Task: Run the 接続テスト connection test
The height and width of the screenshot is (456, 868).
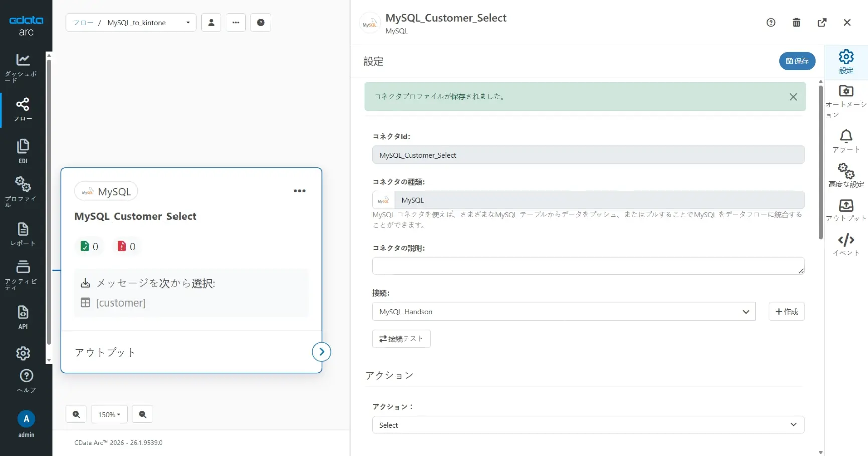Action: tap(401, 338)
